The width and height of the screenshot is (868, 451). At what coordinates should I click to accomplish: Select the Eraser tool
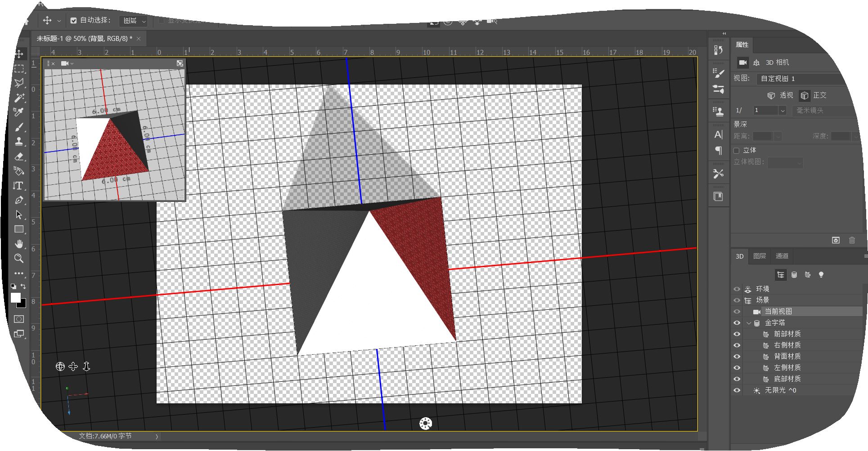pos(19,156)
